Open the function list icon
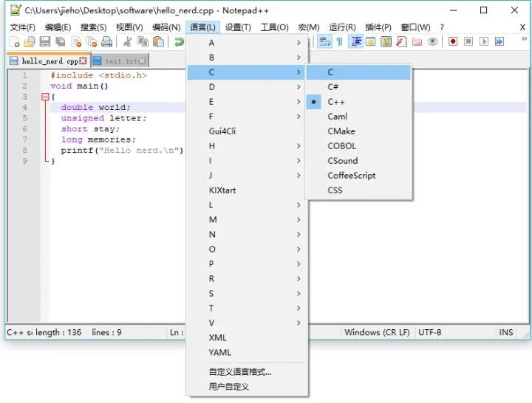The height and width of the screenshot is (403, 532). pos(401,41)
